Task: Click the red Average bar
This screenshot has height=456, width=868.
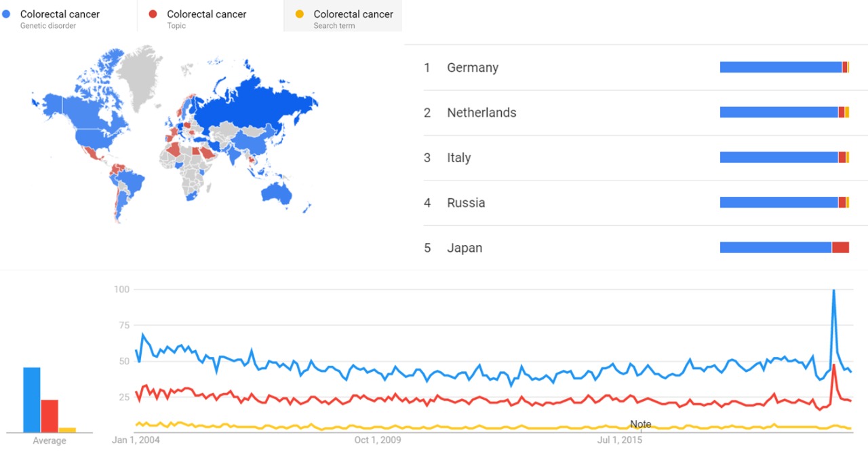Action: tap(50, 415)
